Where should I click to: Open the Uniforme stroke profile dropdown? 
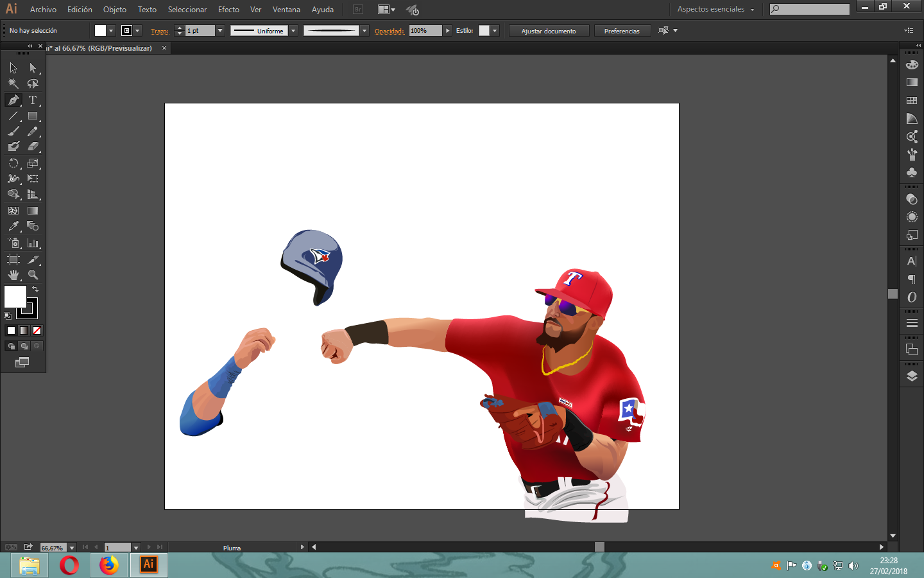coord(293,31)
